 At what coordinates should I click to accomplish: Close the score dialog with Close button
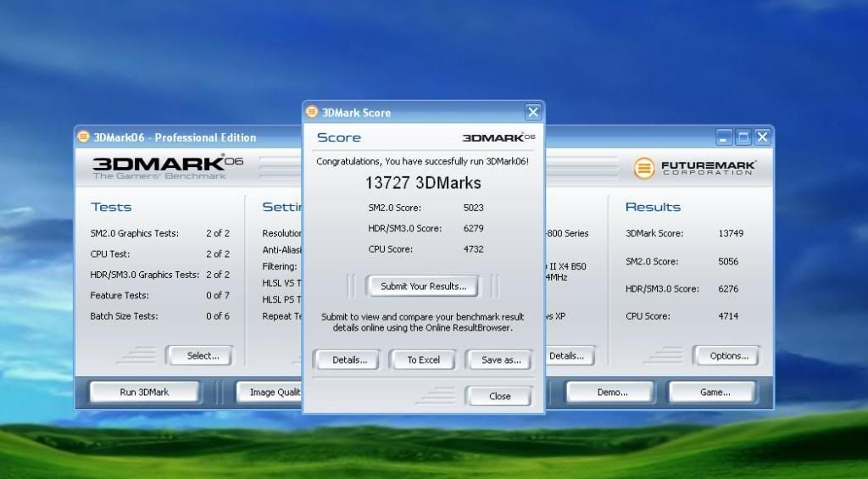pos(499,397)
